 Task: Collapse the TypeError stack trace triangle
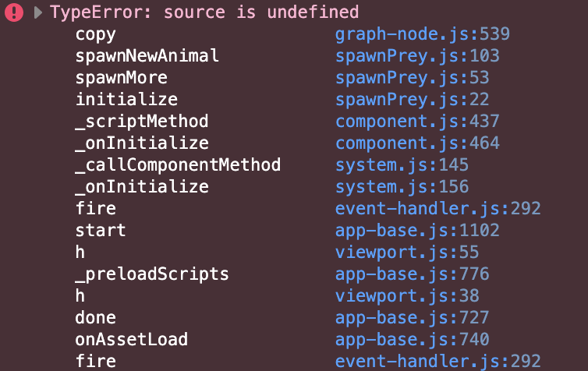click(x=37, y=12)
